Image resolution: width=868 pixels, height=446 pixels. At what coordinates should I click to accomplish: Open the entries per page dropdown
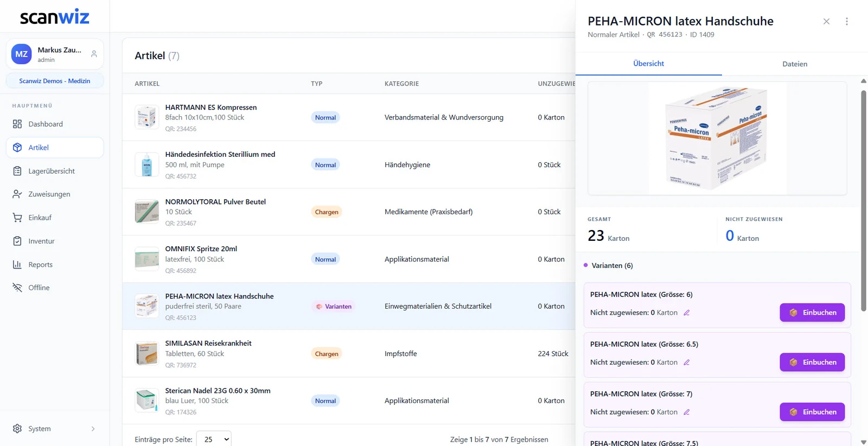214,439
